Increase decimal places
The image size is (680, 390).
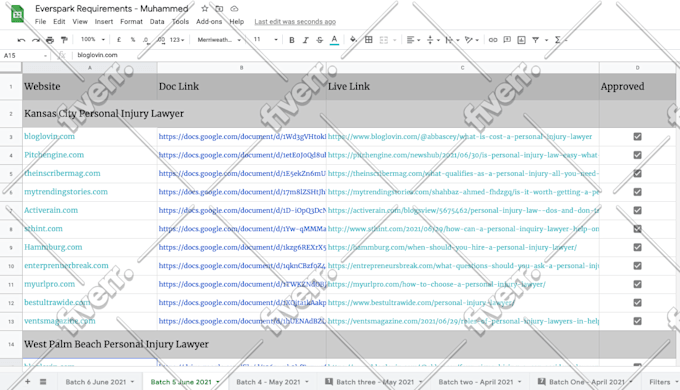(x=161, y=40)
